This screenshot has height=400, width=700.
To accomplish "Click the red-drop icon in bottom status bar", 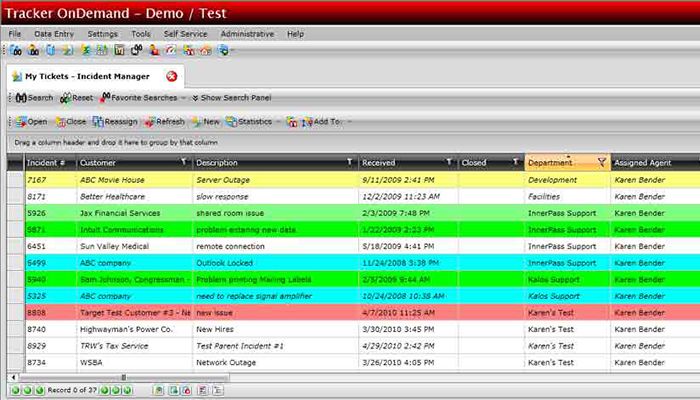I will pyautogui.click(x=187, y=391).
